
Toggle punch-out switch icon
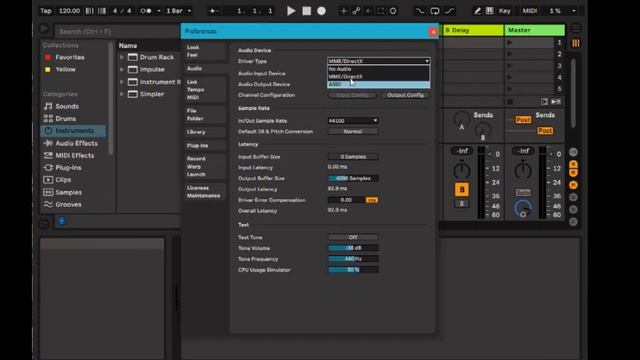[x=450, y=11]
